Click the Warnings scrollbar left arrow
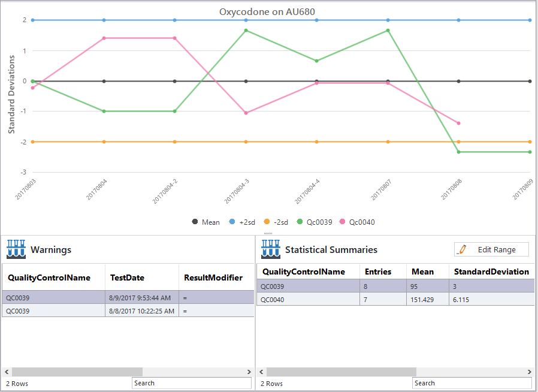This screenshot has width=538, height=392. 7,372
